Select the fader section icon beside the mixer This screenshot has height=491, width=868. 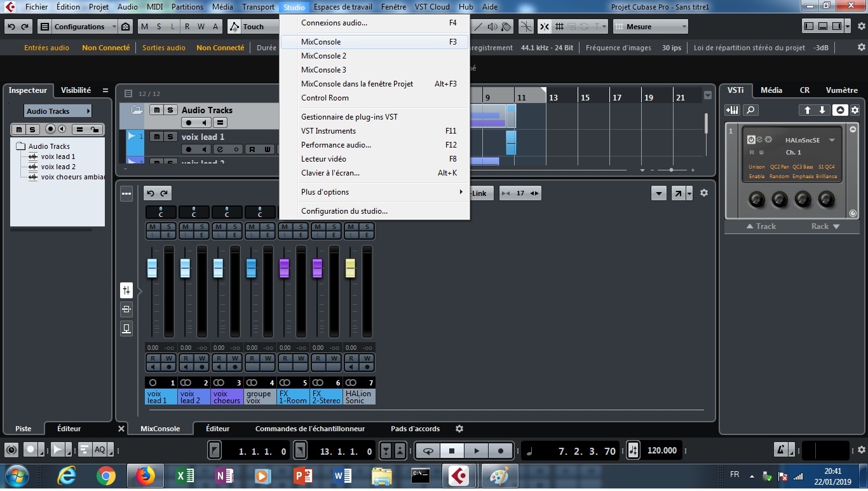(x=126, y=290)
